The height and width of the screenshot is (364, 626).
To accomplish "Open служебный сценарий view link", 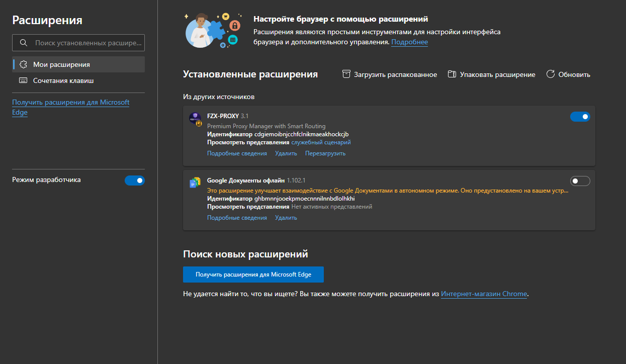I will tap(321, 143).
